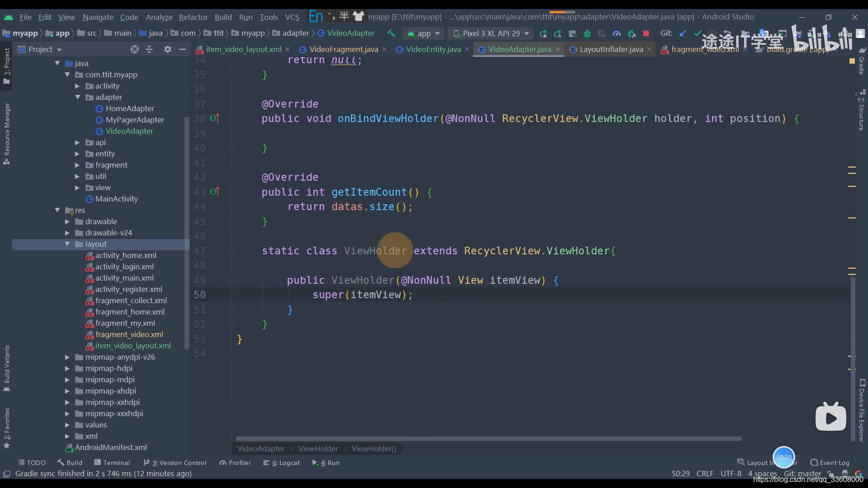Screen dimensions: 868x488
Task: Click the CRLF line separator in status bar
Action: (705, 474)
